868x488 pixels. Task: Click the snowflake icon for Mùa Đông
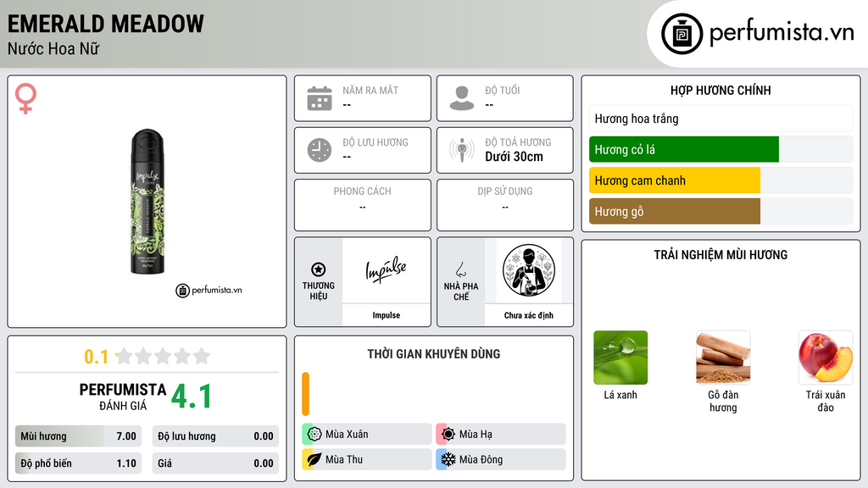[x=448, y=459]
